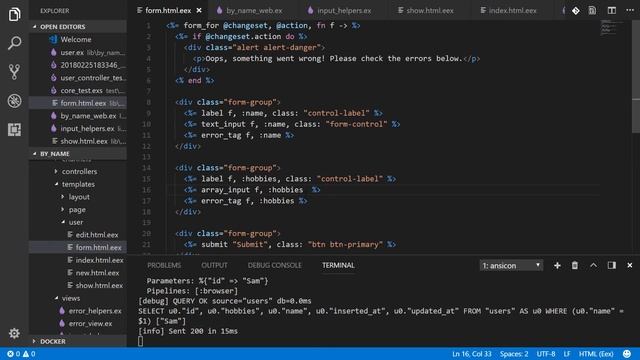Click 'Ln 16, Col 33' in status bar
Image resolution: width=640 pixels, height=360 pixels.
pos(471,354)
